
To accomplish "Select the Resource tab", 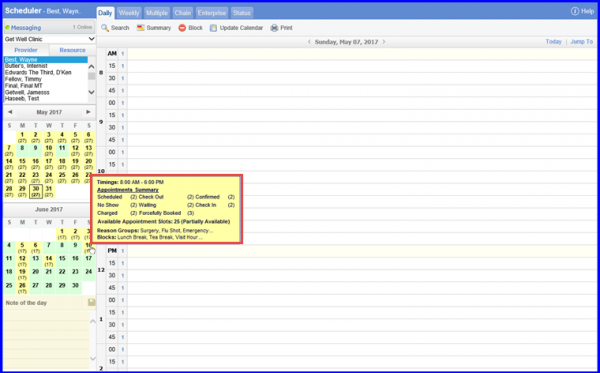I will point(72,50).
